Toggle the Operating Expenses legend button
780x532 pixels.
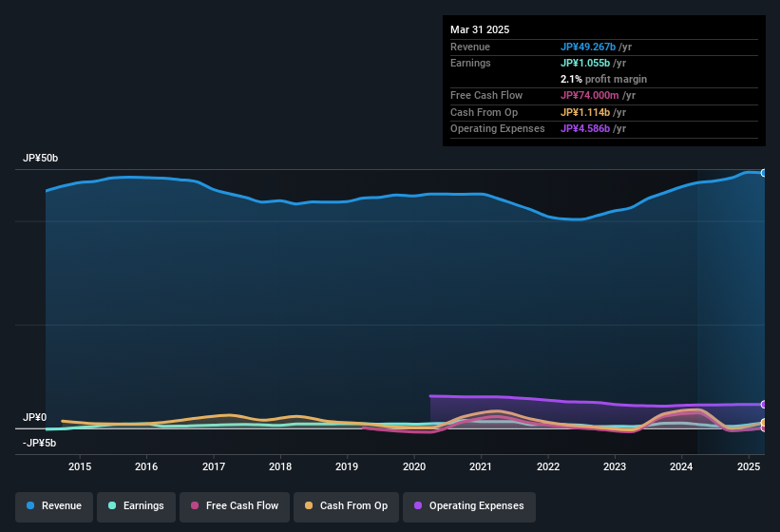[468, 506]
